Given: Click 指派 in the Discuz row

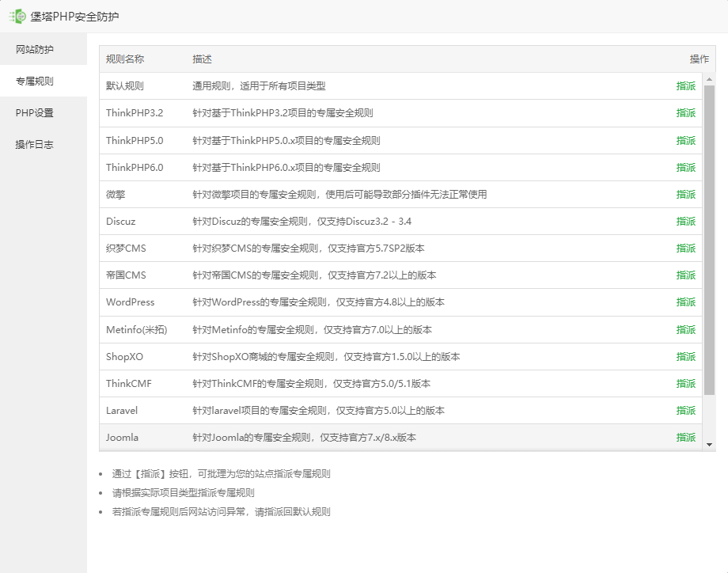Looking at the screenshot, I should [x=686, y=221].
